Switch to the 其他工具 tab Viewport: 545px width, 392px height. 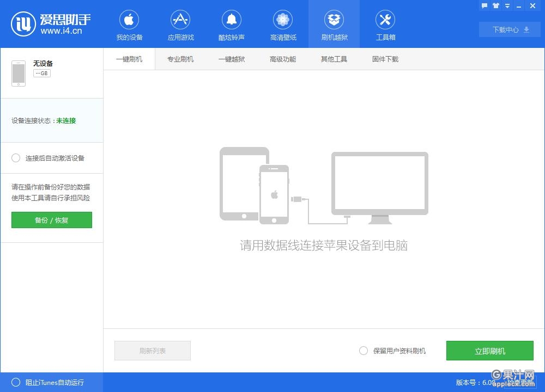click(x=334, y=59)
